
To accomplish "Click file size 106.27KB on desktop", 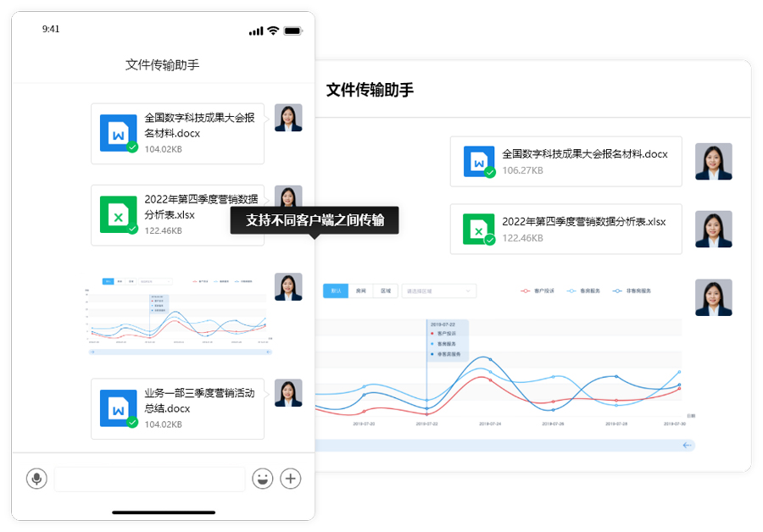I will point(522,170).
